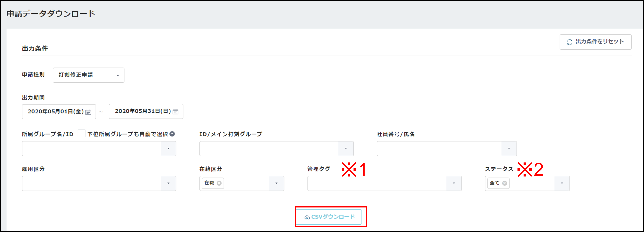Expand the ID/メイン打刻グループ dropdown arrow
The height and width of the screenshot is (232, 644).
tap(346, 149)
